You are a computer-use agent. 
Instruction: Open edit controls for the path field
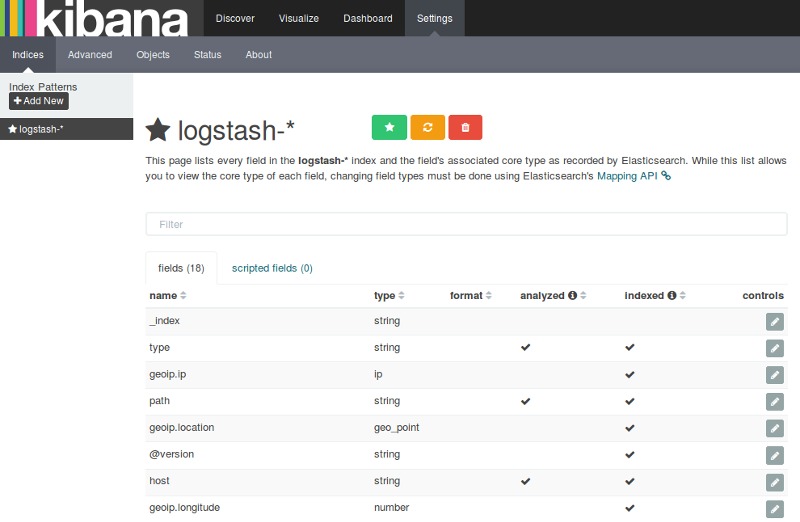click(x=774, y=401)
